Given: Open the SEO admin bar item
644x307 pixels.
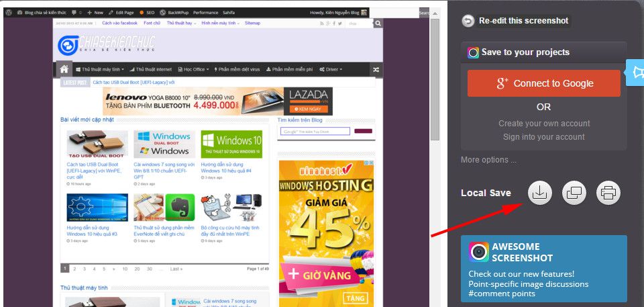Looking at the screenshot, I should pyautogui.click(x=147, y=12).
